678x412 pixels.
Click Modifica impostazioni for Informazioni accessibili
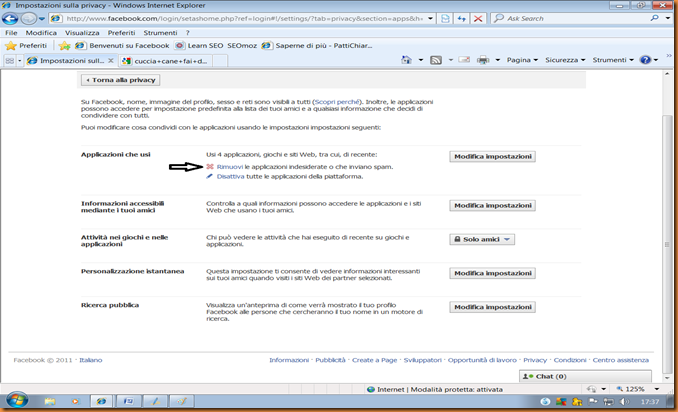(493, 205)
